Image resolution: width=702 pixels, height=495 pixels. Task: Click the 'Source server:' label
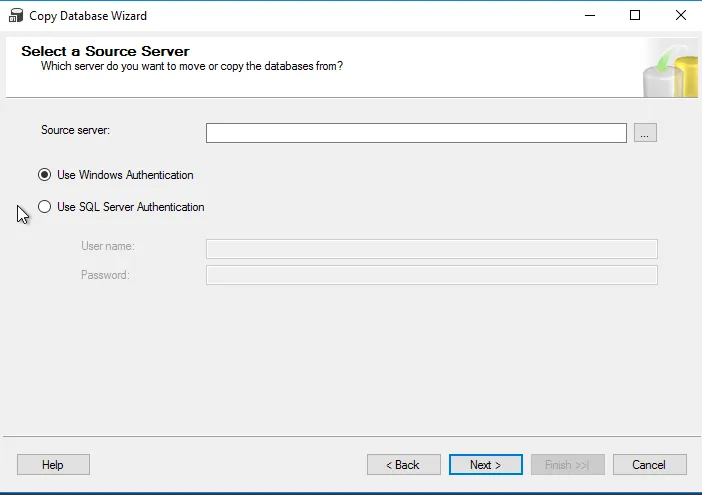75,130
